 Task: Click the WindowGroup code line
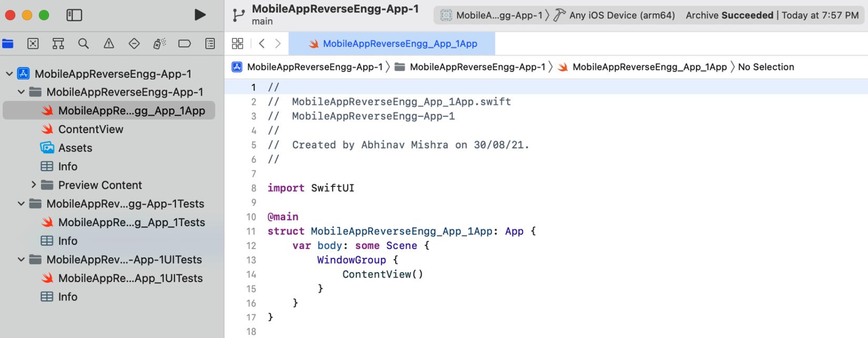coord(358,260)
